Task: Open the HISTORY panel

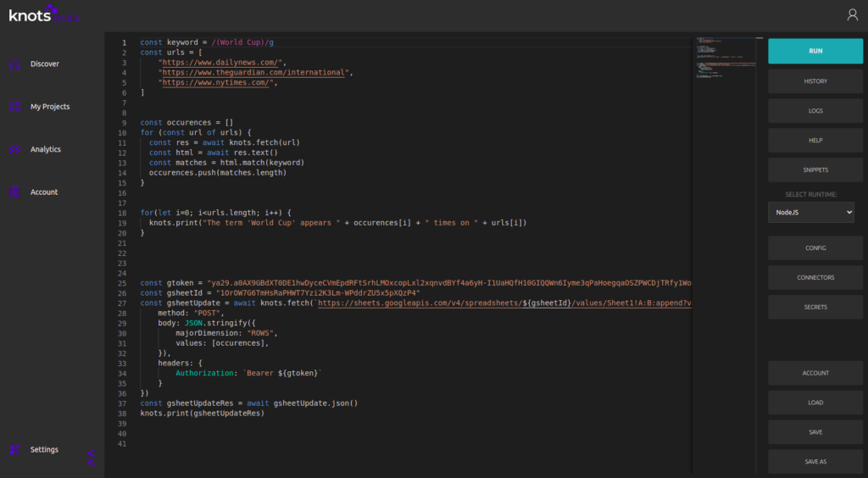Action: (815, 81)
